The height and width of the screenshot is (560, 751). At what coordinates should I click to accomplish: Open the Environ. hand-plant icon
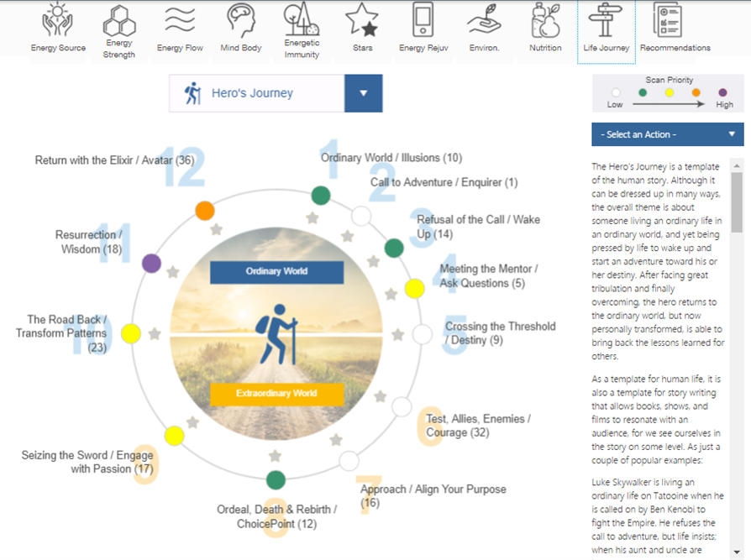tap(484, 19)
